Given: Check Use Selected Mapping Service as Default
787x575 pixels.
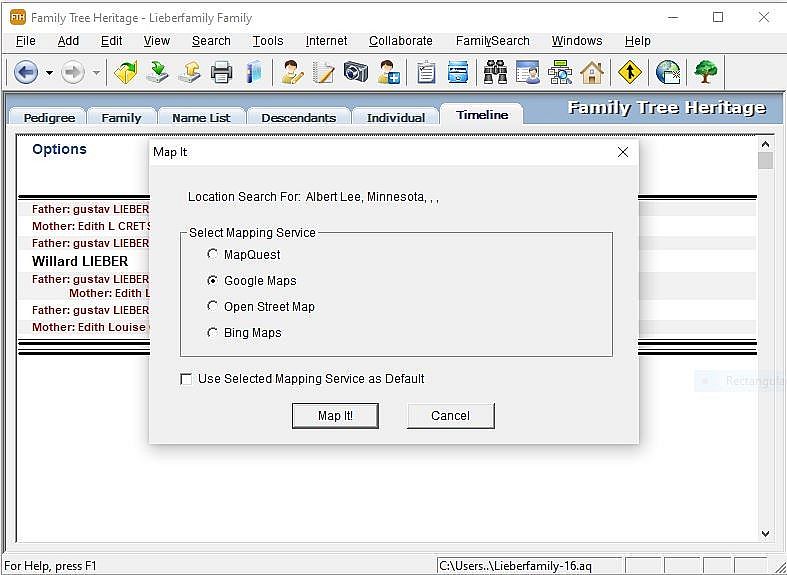Looking at the screenshot, I should [186, 379].
